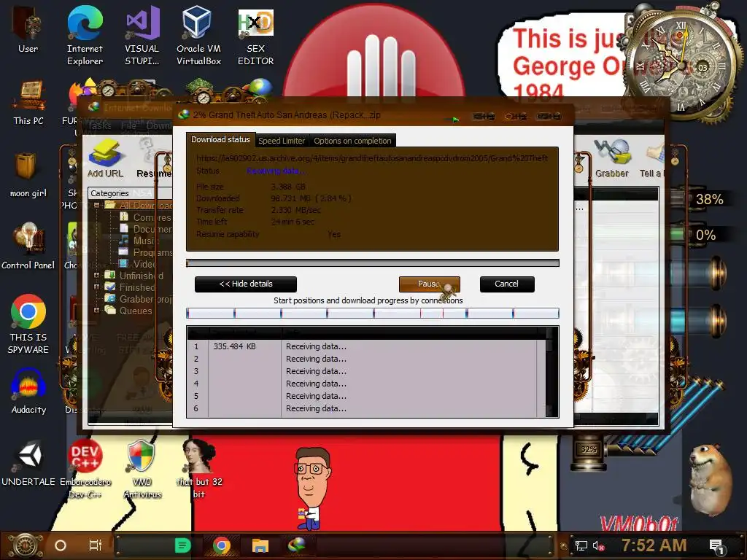Image resolution: width=747 pixels, height=560 pixels.
Task: Select the Programs category
Action: click(x=145, y=252)
